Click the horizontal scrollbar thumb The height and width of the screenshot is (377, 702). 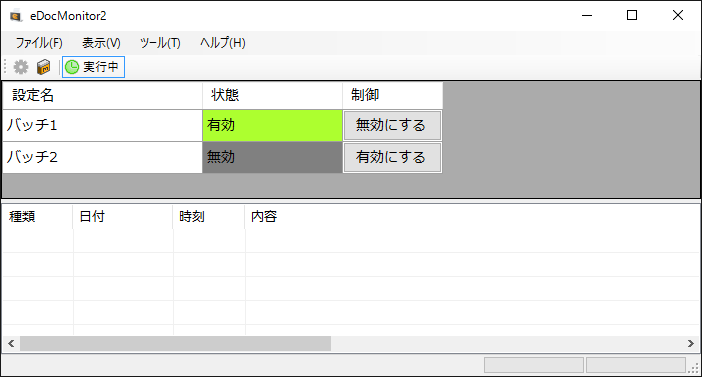[x=176, y=343]
